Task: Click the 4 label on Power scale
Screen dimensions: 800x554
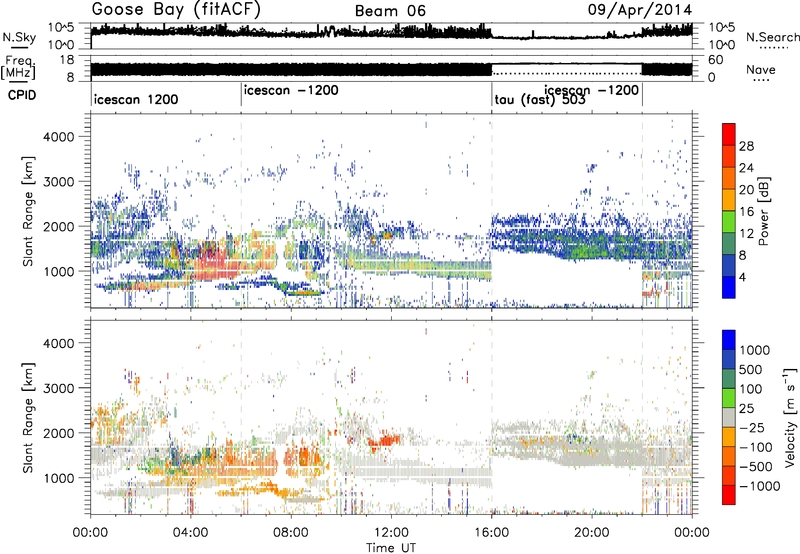Action: pyautogui.click(x=742, y=278)
